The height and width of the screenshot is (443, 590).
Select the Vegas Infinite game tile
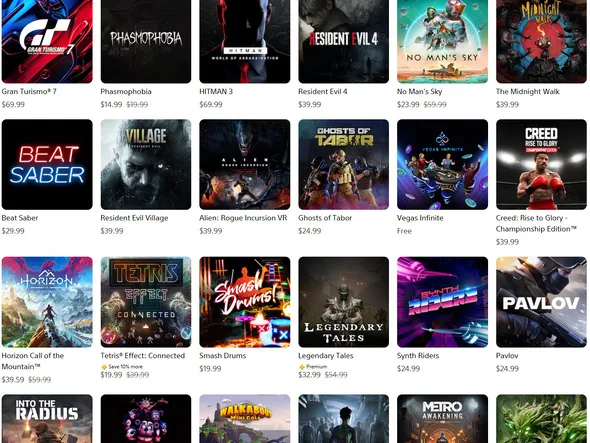point(442,164)
